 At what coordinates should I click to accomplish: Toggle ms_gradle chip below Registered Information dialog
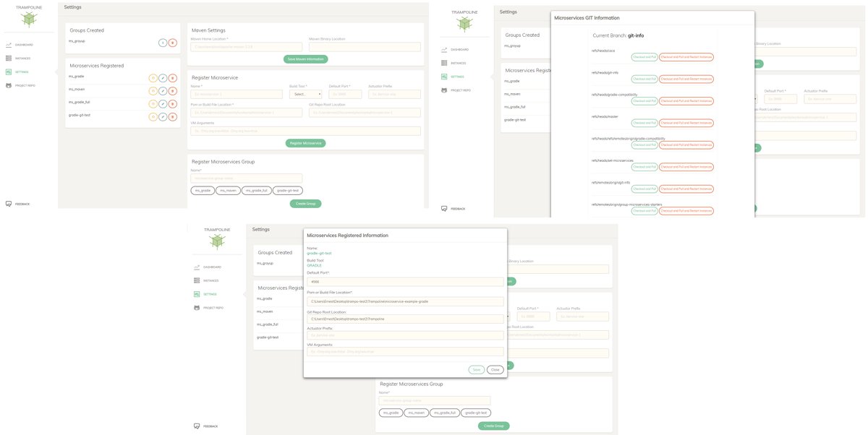(391, 413)
